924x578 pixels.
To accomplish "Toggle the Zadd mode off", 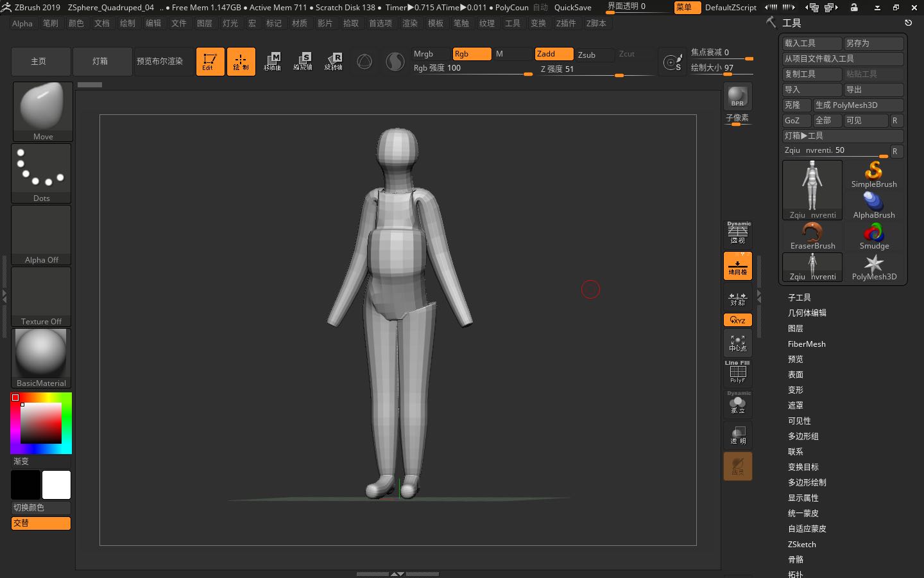I will [x=554, y=54].
